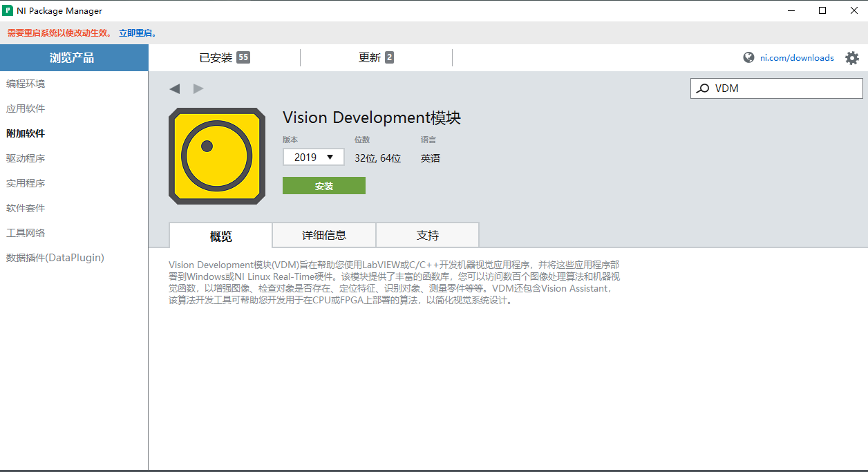Select 实用程序 category
This screenshot has width=868, height=472.
[26, 183]
